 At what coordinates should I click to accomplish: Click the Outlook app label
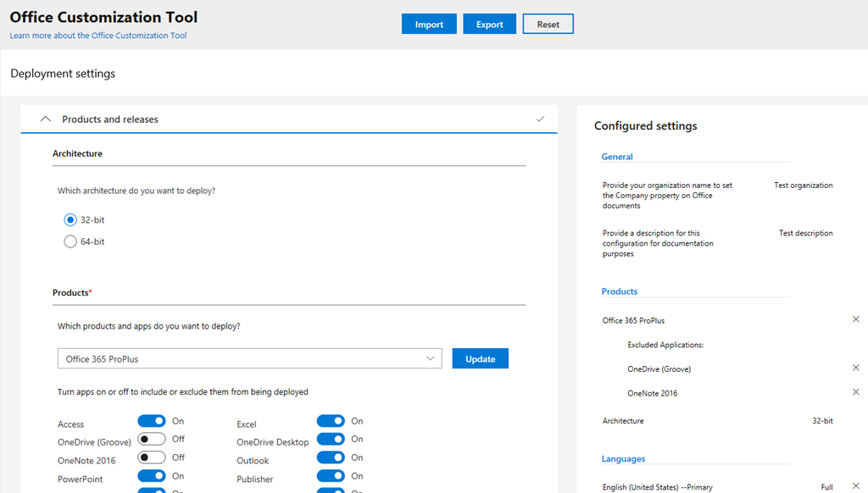(x=253, y=460)
